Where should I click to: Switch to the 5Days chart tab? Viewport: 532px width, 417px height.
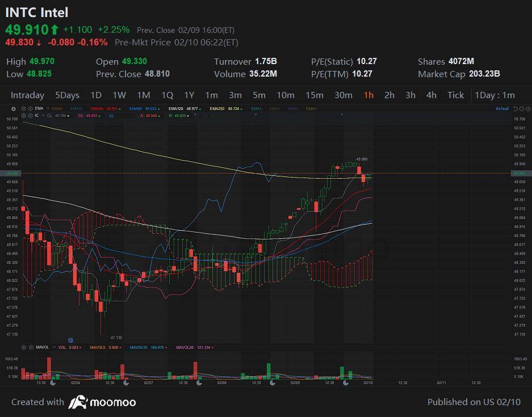coord(67,95)
